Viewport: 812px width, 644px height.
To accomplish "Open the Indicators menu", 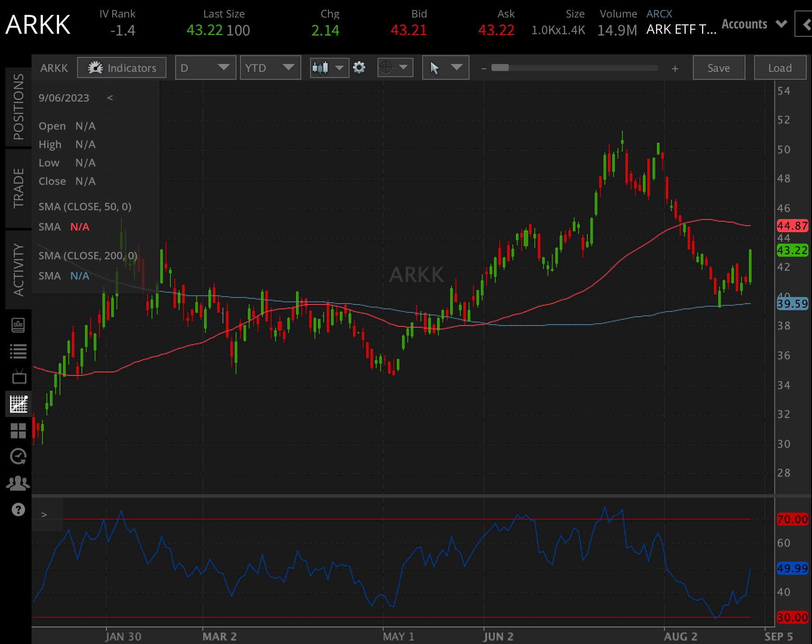I will (x=122, y=68).
